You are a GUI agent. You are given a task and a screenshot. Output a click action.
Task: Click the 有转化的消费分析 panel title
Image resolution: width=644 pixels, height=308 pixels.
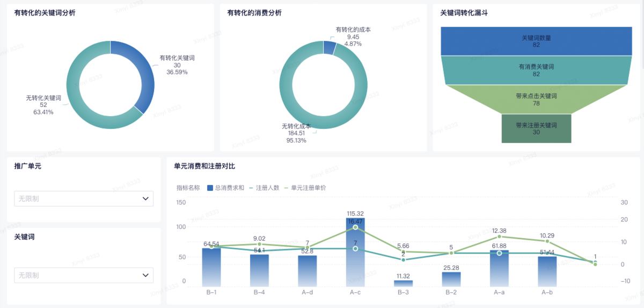(254, 13)
